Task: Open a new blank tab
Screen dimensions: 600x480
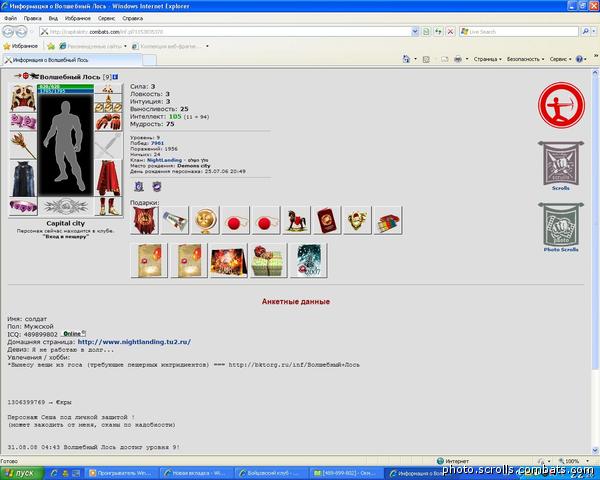Action: 149,60
